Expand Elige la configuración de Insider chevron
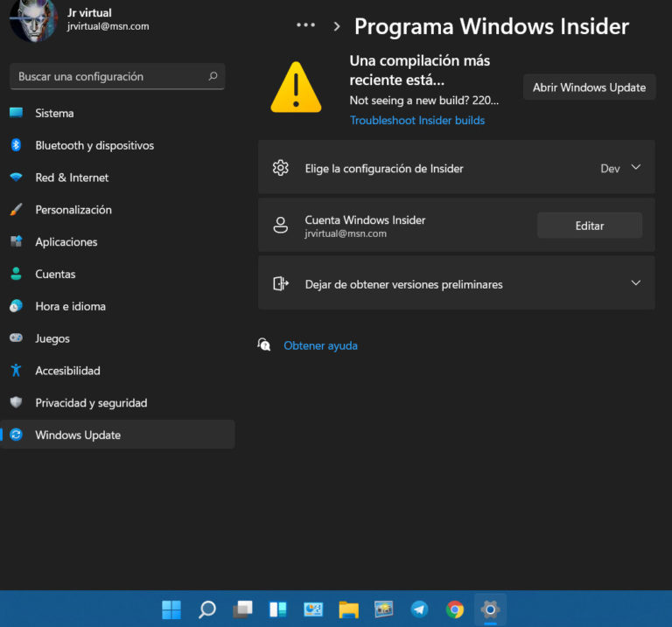 click(636, 167)
